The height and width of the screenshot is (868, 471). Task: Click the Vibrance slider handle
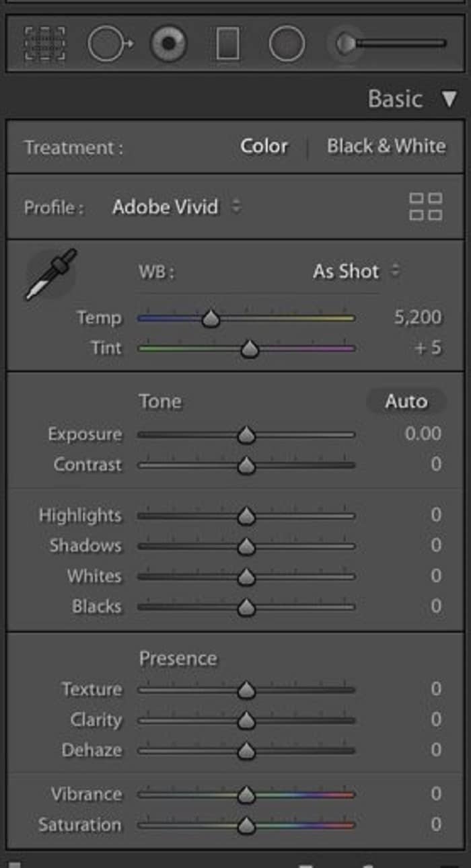point(246,795)
